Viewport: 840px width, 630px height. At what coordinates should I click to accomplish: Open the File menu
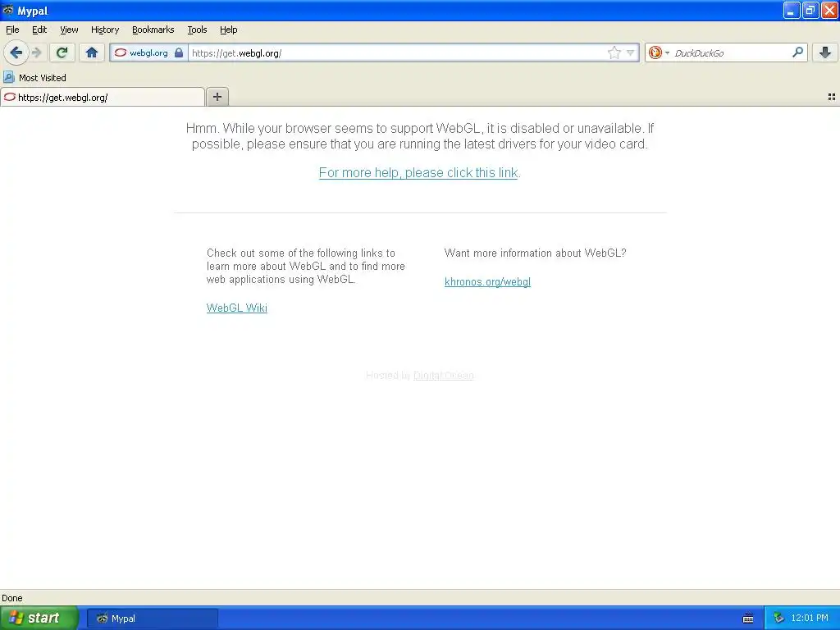12,30
